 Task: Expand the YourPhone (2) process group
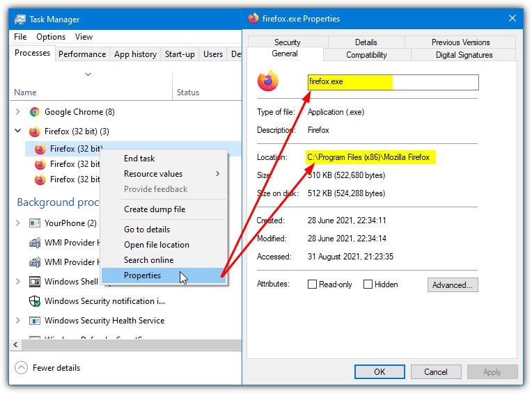click(x=18, y=223)
